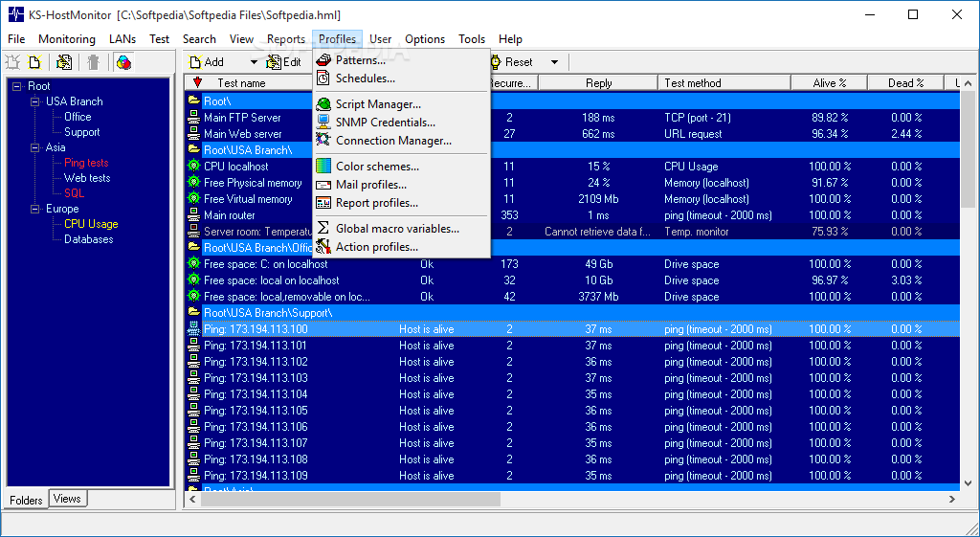The image size is (980, 537).
Task: Select the red Ping tests folder
Action: (86, 163)
